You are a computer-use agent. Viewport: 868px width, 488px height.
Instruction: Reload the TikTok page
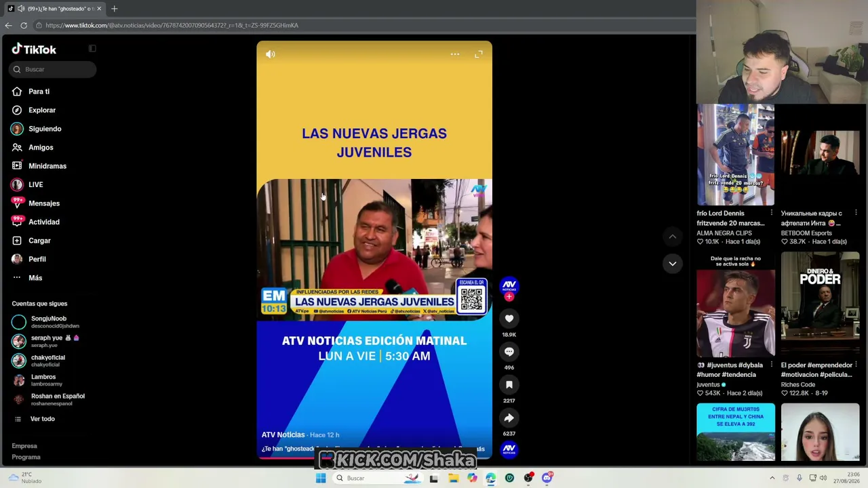pyautogui.click(x=24, y=25)
